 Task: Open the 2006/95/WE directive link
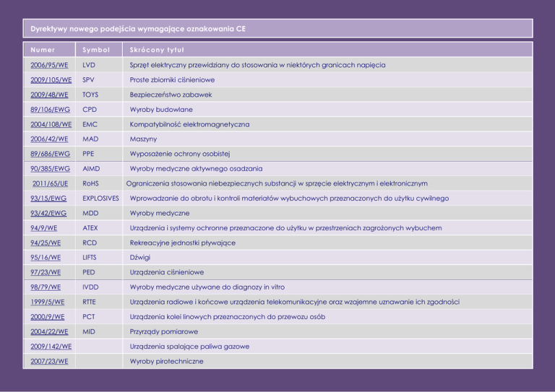pyautogui.click(x=49, y=65)
